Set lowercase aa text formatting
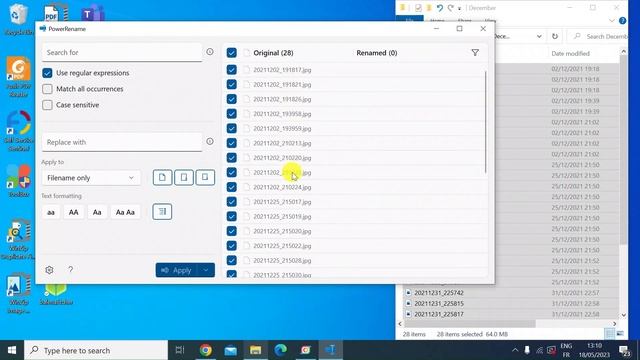640x360 pixels. [51, 212]
